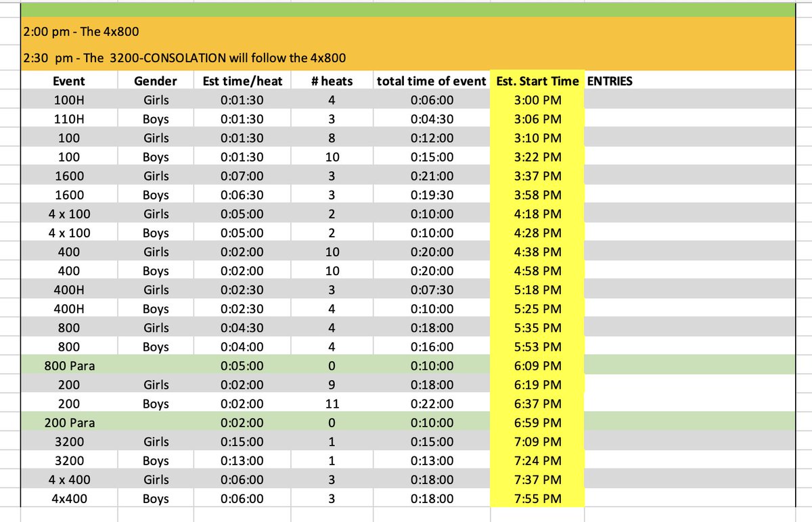This screenshot has width=812, height=522.
Task: Select the '110H' event cell
Action: pos(69,119)
